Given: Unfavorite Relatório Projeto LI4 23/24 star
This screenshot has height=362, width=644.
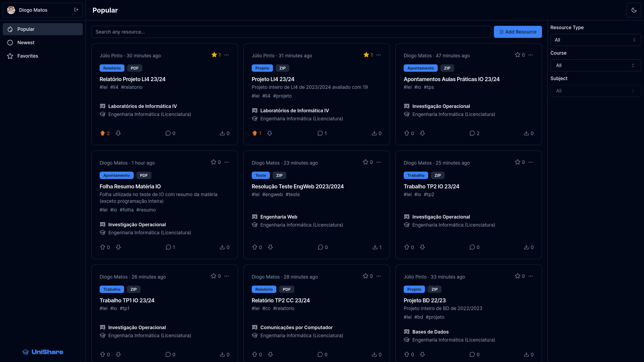Looking at the screenshot, I should 214,55.
